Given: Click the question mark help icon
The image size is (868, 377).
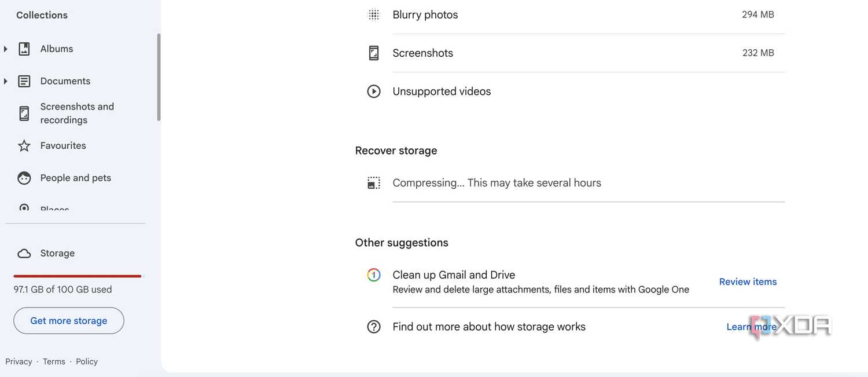Looking at the screenshot, I should tap(374, 327).
